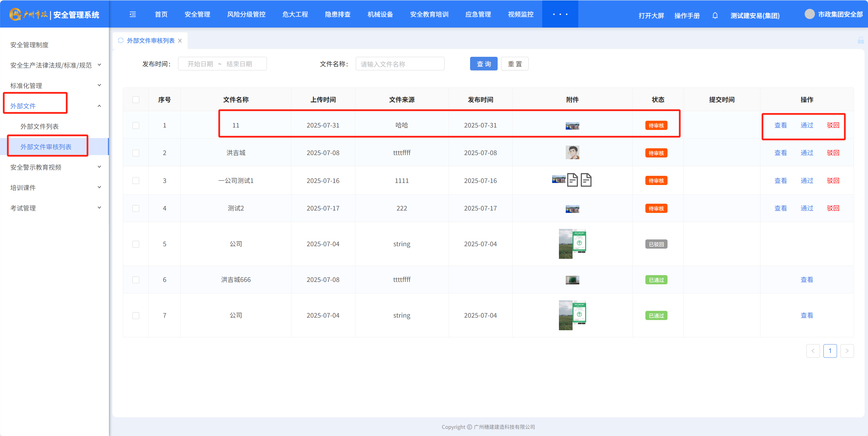This screenshot has width=868, height=436.
Task: Click the lock icon at top right
Action: pyautogui.click(x=861, y=40)
